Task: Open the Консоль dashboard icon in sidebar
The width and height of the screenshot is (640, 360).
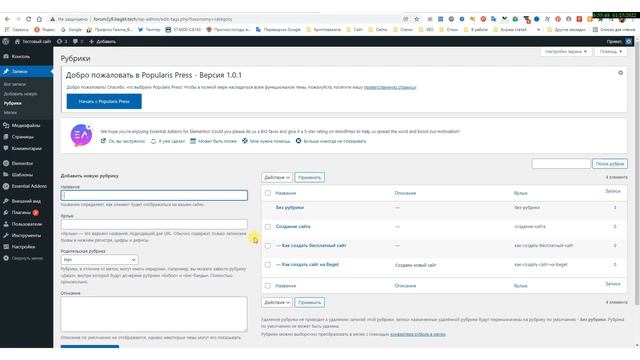Action: coord(6,56)
